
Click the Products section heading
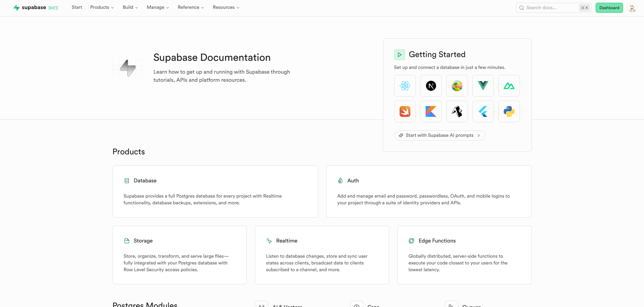128,152
